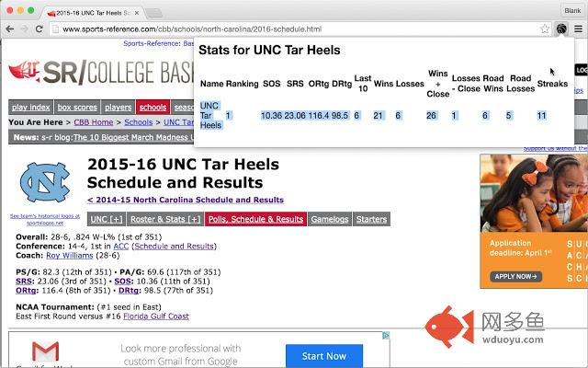Click the 10.36 SOS value cell
The image size is (588, 368).
[271, 116]
